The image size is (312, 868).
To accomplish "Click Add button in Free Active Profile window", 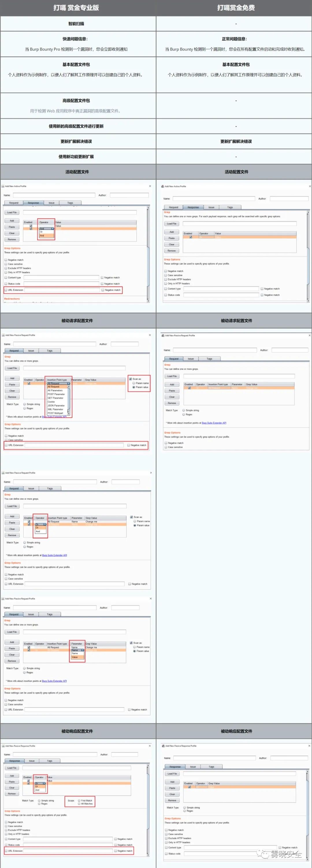I will pos(172,232).
